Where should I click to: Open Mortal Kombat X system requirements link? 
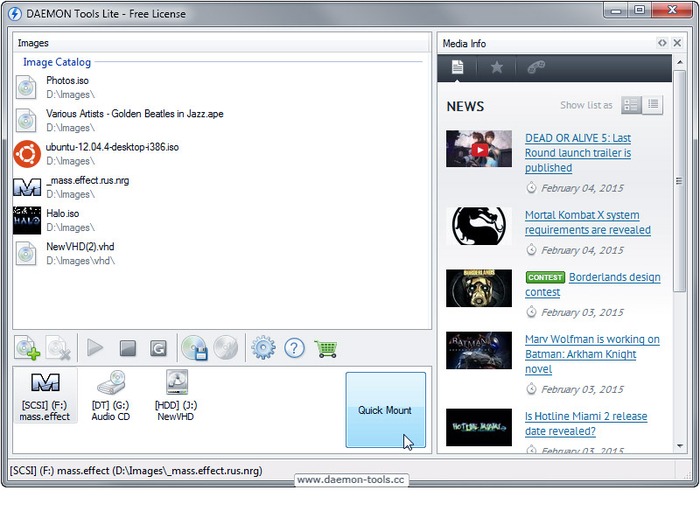pyautogui.click(x=588, y=222)
